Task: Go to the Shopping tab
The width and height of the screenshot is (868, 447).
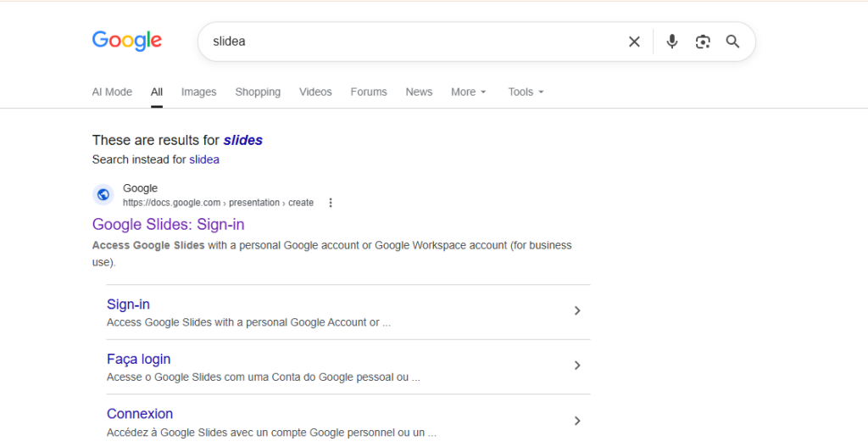Action: coord(258,92)
